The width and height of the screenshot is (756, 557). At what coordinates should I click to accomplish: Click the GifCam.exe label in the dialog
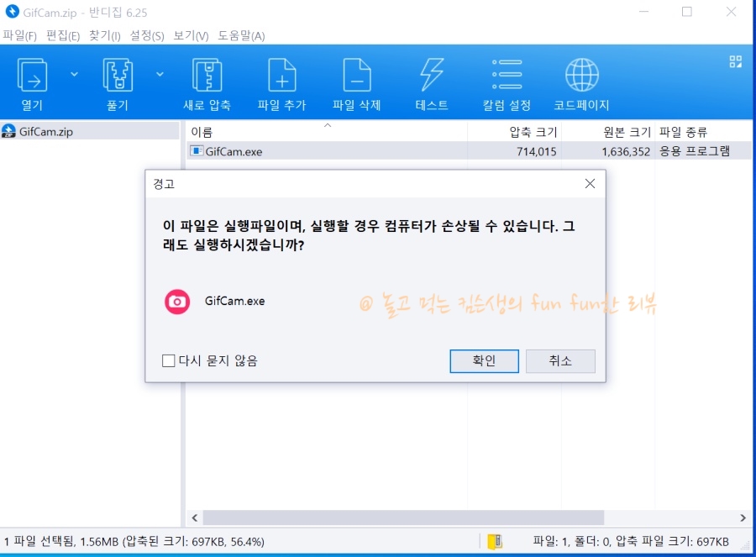click(x=235, y=301)
